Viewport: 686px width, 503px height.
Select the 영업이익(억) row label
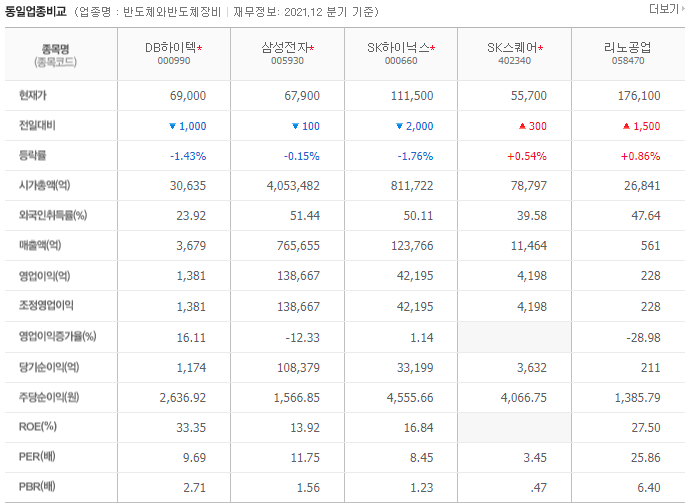(x=45, y=276)
